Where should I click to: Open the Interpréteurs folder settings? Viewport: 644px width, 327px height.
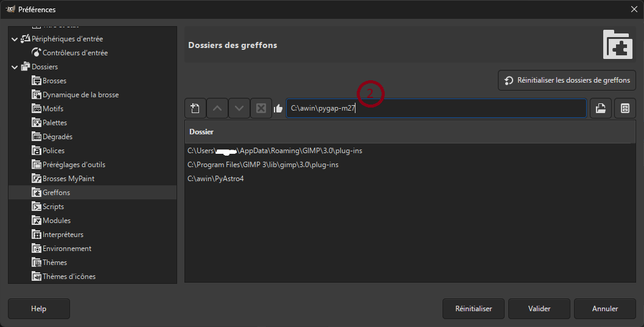pos(63,234)
